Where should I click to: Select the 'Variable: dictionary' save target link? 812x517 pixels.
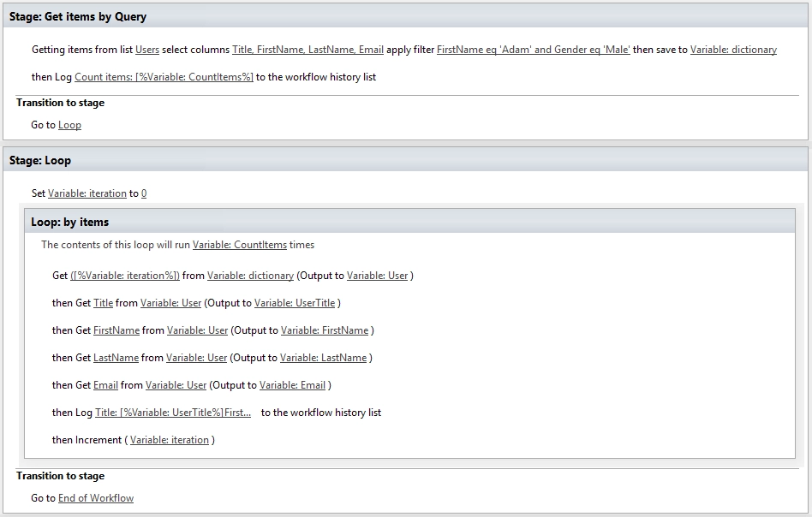coord(733,50)
